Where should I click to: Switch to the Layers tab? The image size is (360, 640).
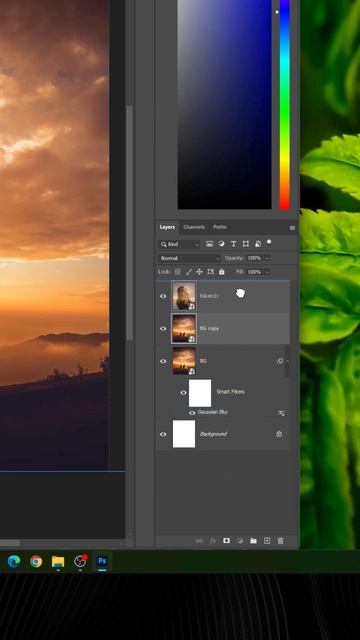[167, 227]
